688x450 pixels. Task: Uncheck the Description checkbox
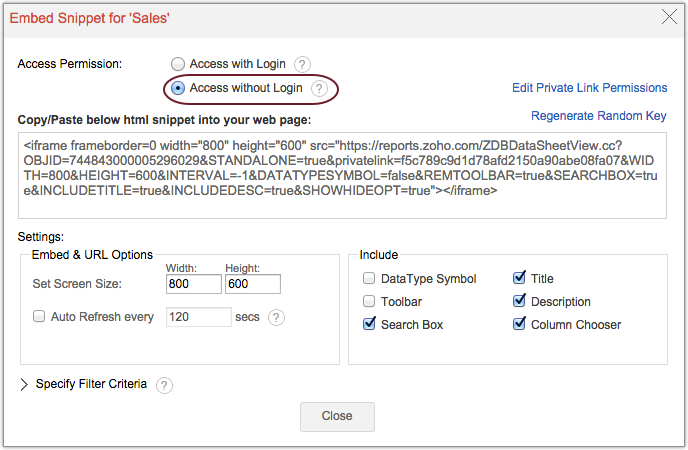pyautogui.click(x=519, y=302)
